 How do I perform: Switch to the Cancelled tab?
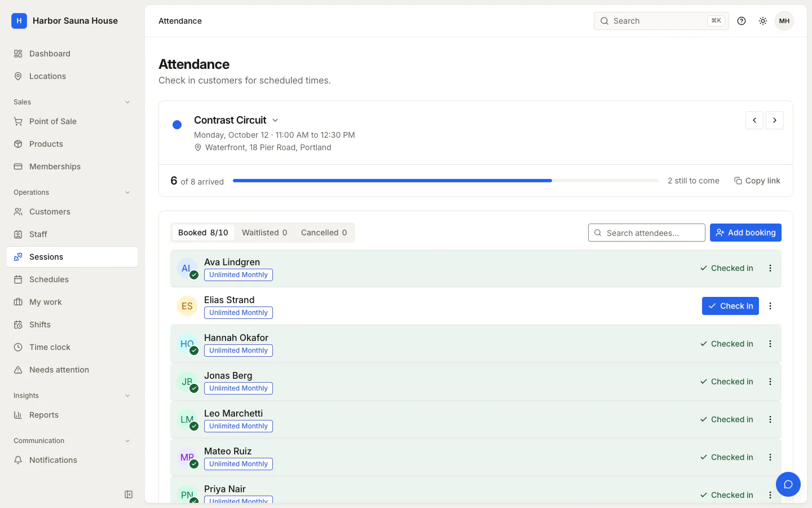click(x=324, y=233)
